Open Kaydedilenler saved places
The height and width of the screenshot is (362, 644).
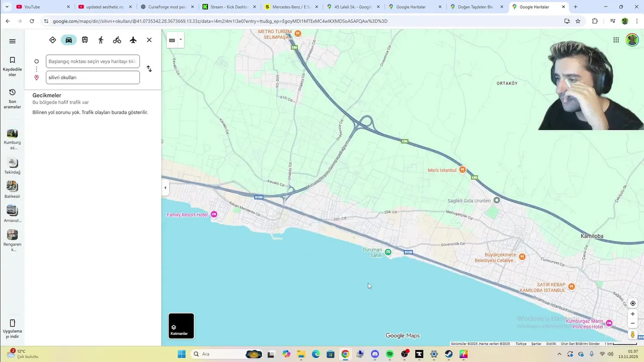coord(12,66)
